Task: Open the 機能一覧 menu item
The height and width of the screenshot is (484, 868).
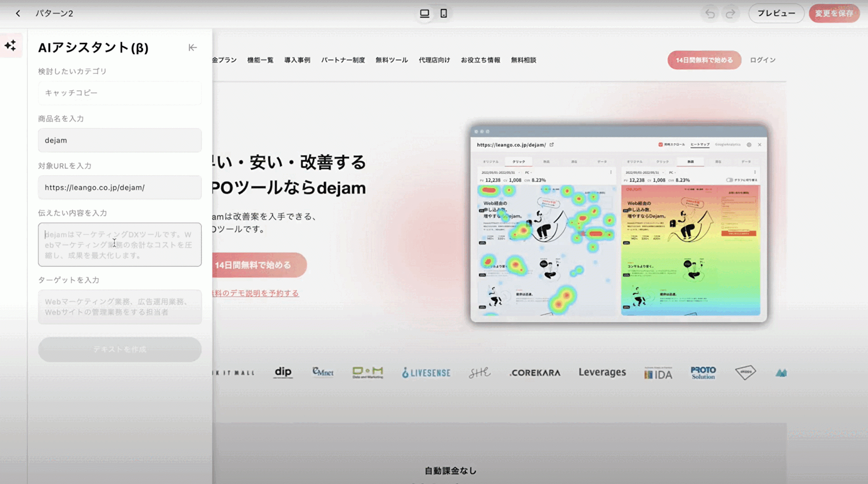Action: pos(260,60)
